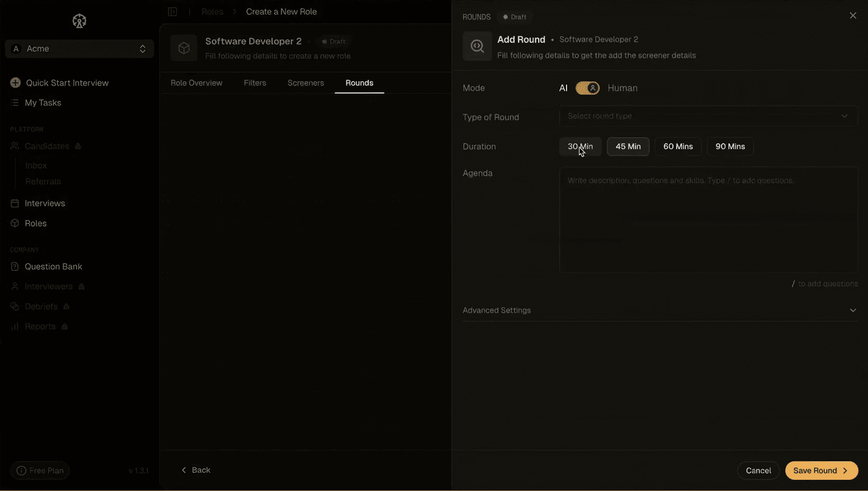Switch to the Role Overview tab
The height and width of the screenshot is (491, 868).
(x=196, y=83)
